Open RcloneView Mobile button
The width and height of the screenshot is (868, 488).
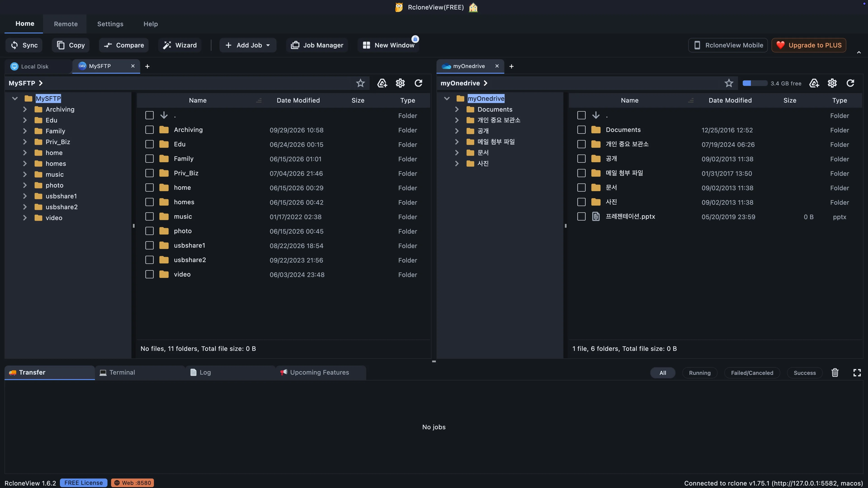point(728,45)
